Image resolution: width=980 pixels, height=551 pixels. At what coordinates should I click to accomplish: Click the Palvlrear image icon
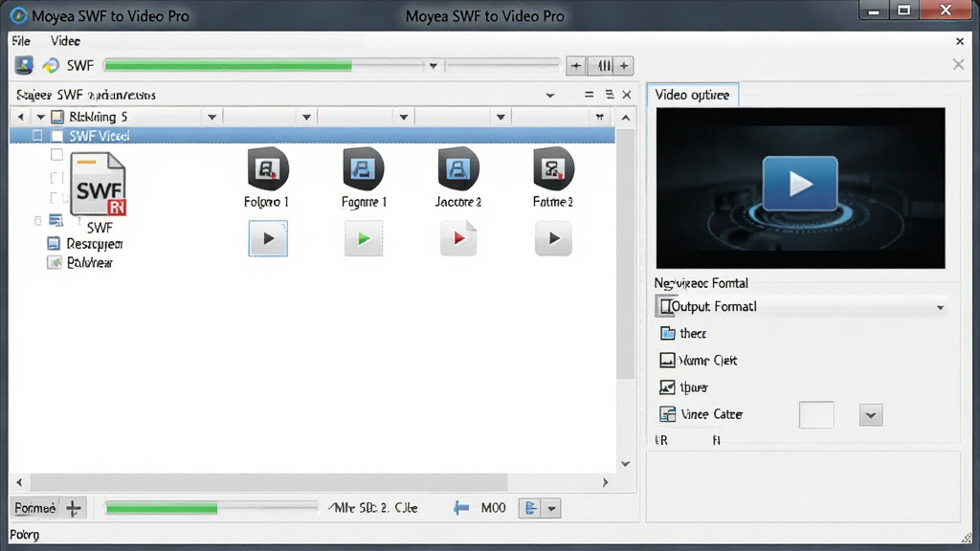click(55, 262)
